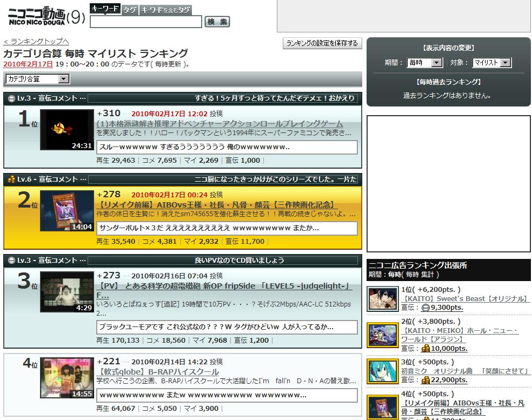Image resolution: width=532 pixels, height=420 pixels.
Task: Click the rank 2 stat 宣伝 11,700
Action: pyautogui.click(x=244, y=242)
